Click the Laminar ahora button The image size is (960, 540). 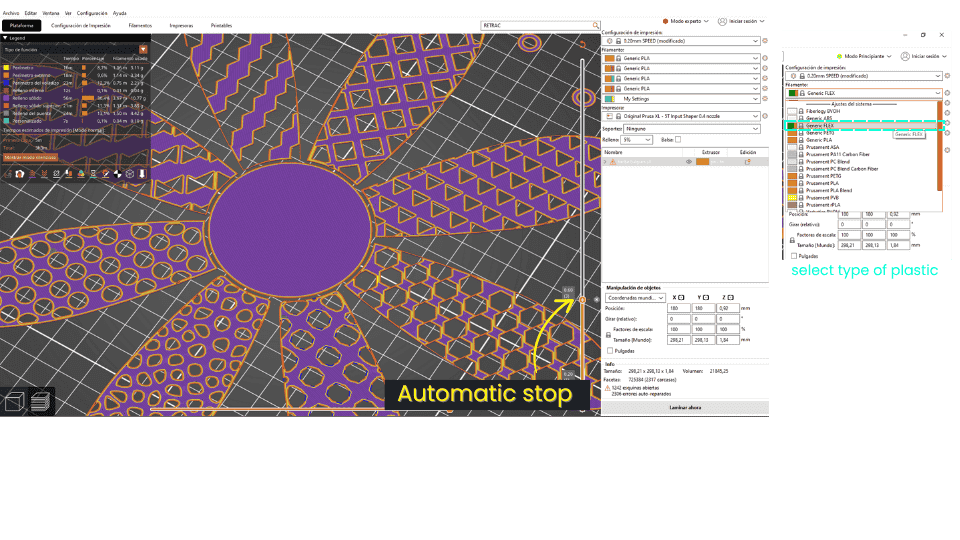click(684, 408)
